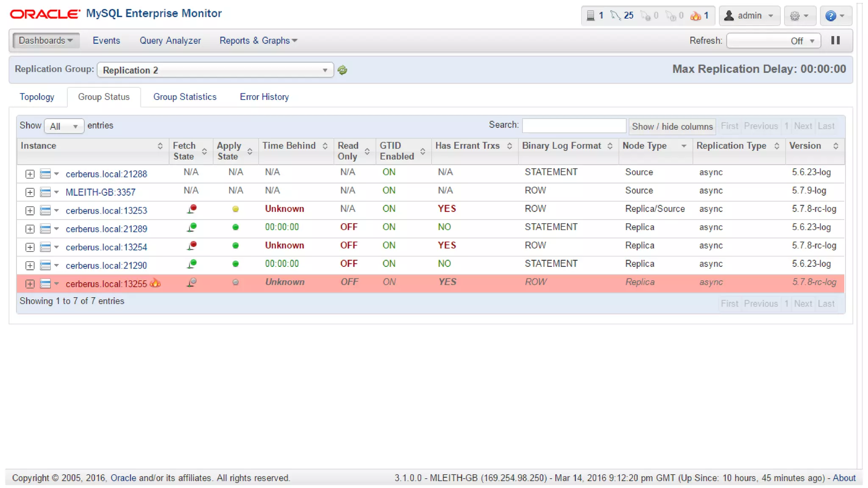
Task: Click the replication group refresh icon
Action: coord(342,70)
